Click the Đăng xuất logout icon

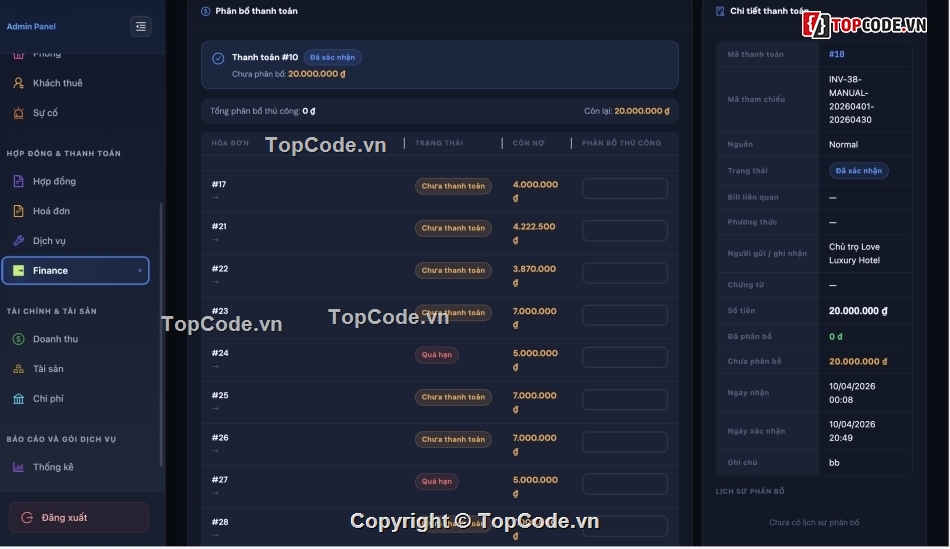[x=27, y=518]
